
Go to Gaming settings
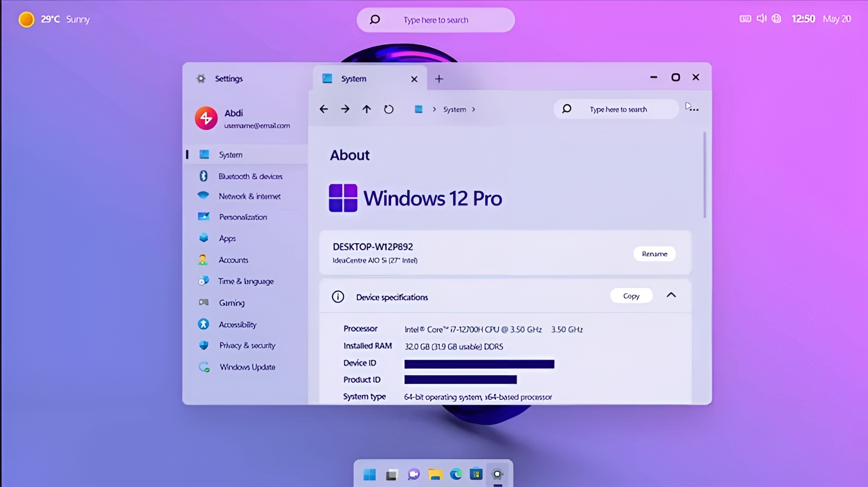pyautogui.click(x=231, y=303)
